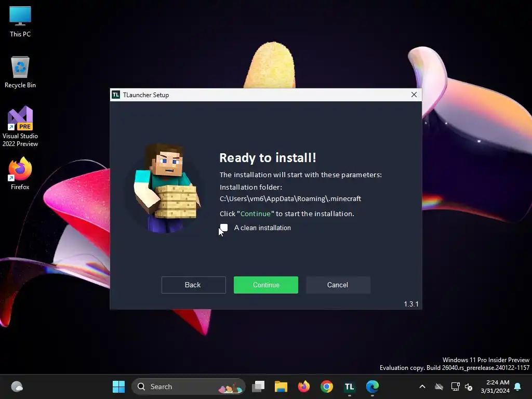The width and height of the screenshot is (532, 399).
Task: Open the network status tray icon
Action: click(455, 387)
